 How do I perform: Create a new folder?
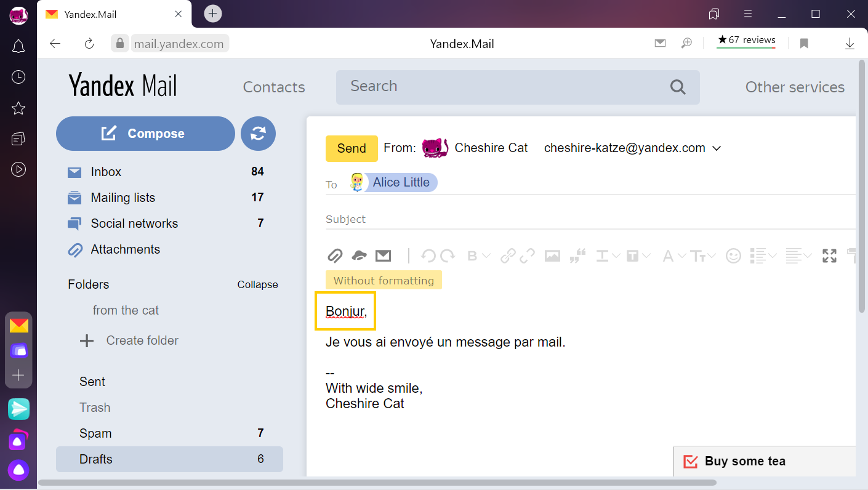pyautogui.click(x=129, y=340)
